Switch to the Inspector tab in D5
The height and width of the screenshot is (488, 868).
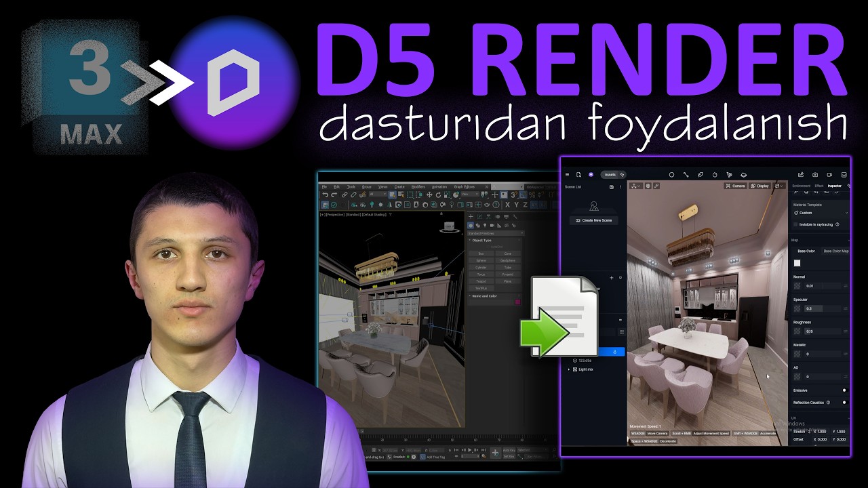[x=835, y=186]
